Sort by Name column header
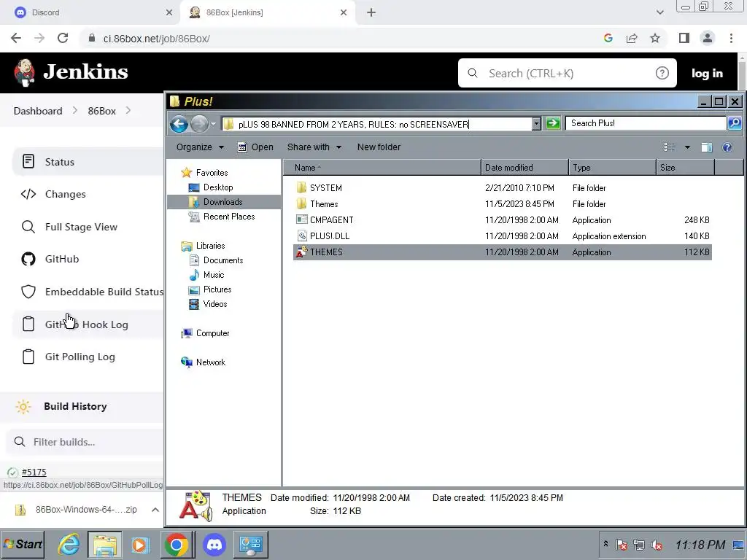Screen dimensions: 747x560 coord(382,168)
